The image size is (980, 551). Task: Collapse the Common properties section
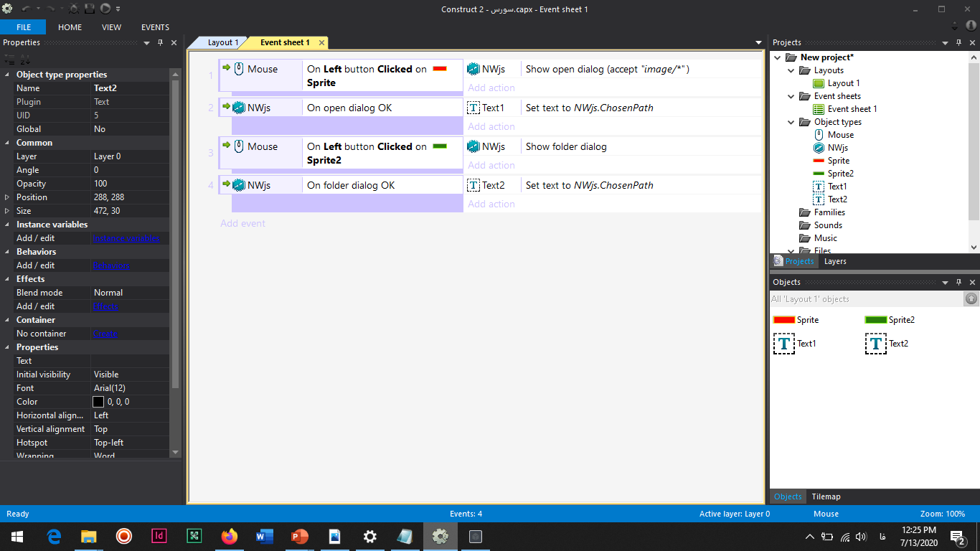pyautogui.click(x=8, y=143)
